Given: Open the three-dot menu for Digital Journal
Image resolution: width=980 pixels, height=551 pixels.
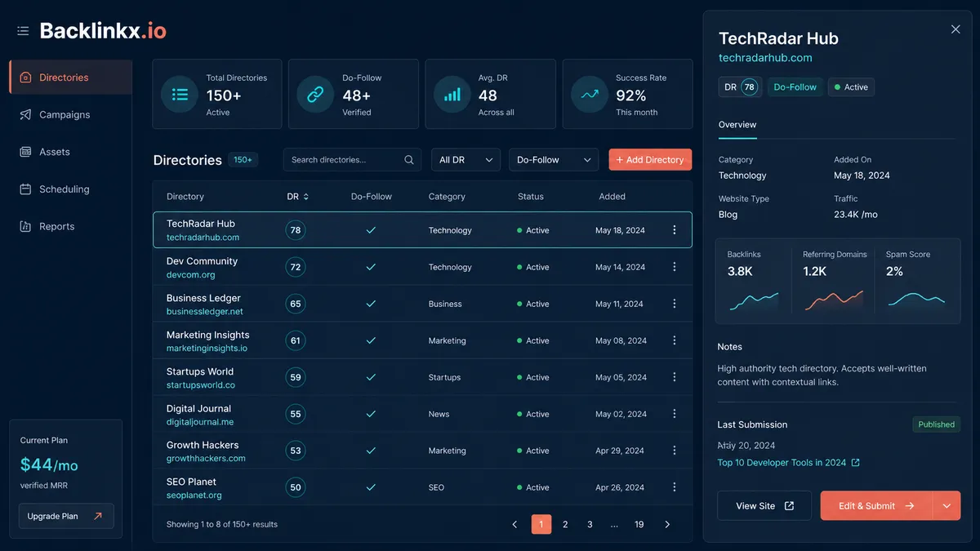Looking at the screenshot, I should tap(675, 414).
